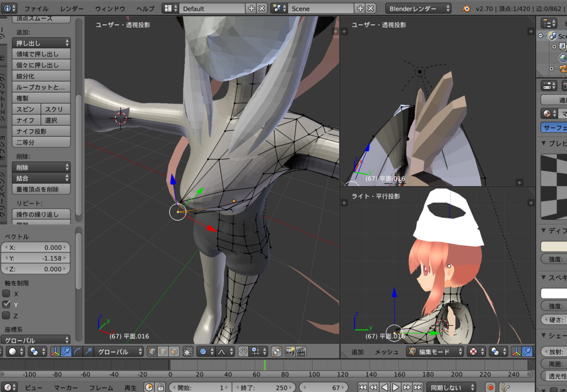Image resolution: width=567 pixels, height=392 pixels.
Task: Select edge select mode icon
Action: point(163,351)
